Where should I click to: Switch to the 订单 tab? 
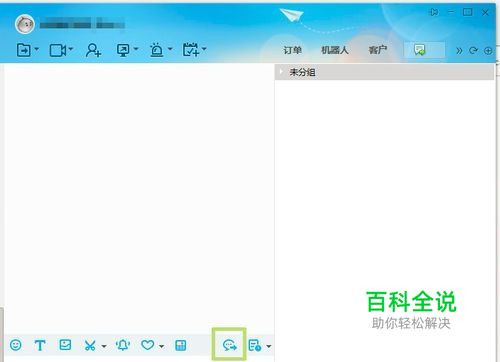[293, 50]
